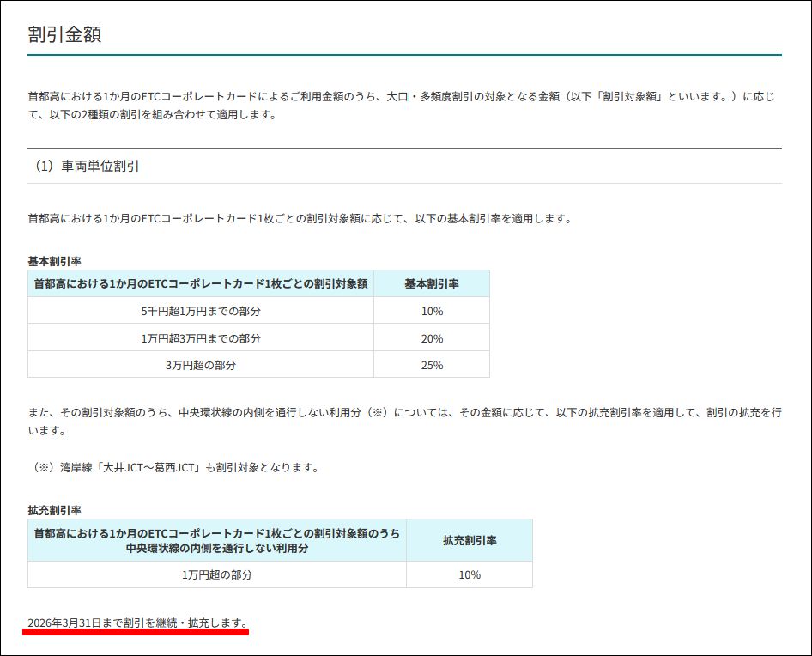Screen dimensions: 812x656
Task: Click the 基本割引率 table caption
Action: [x=54, y=261]
